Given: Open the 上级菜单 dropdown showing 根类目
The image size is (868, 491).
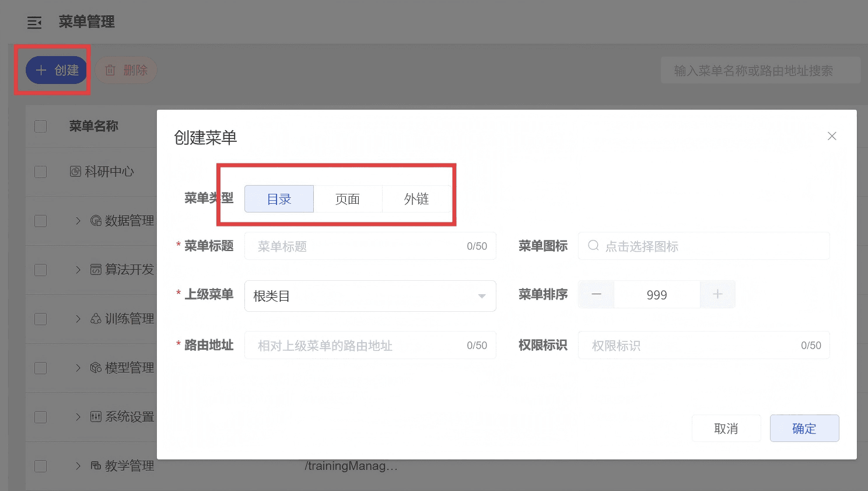Looking at the screenshot, I should click(x=370, y=296).
